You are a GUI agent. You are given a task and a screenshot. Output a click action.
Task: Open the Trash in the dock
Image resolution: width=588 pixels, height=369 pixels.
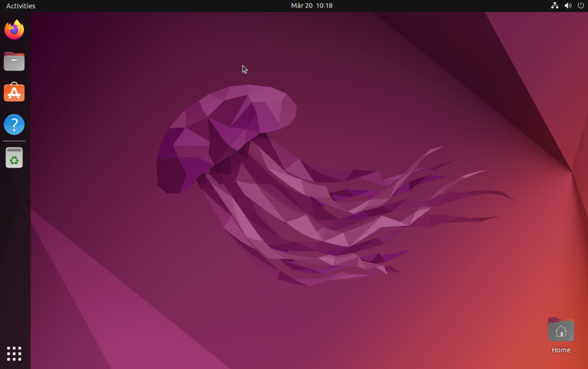click(14, 158)
